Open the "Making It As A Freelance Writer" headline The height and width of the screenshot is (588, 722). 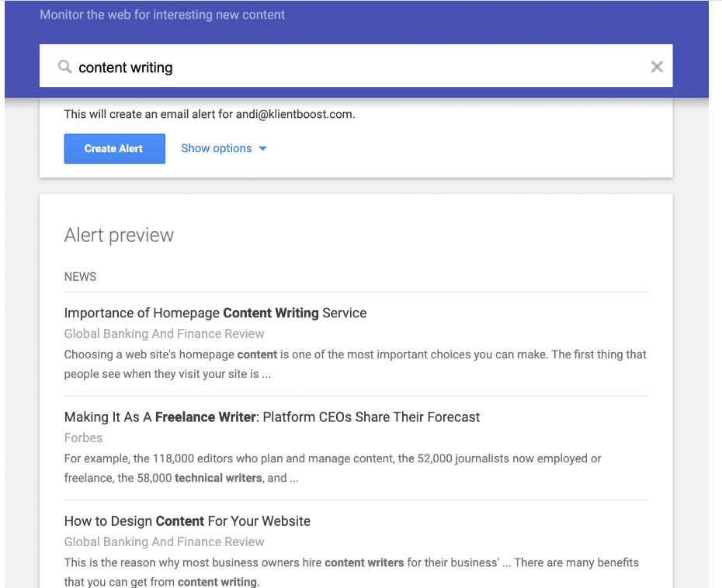pyautogui.click(x=272, y=417)
